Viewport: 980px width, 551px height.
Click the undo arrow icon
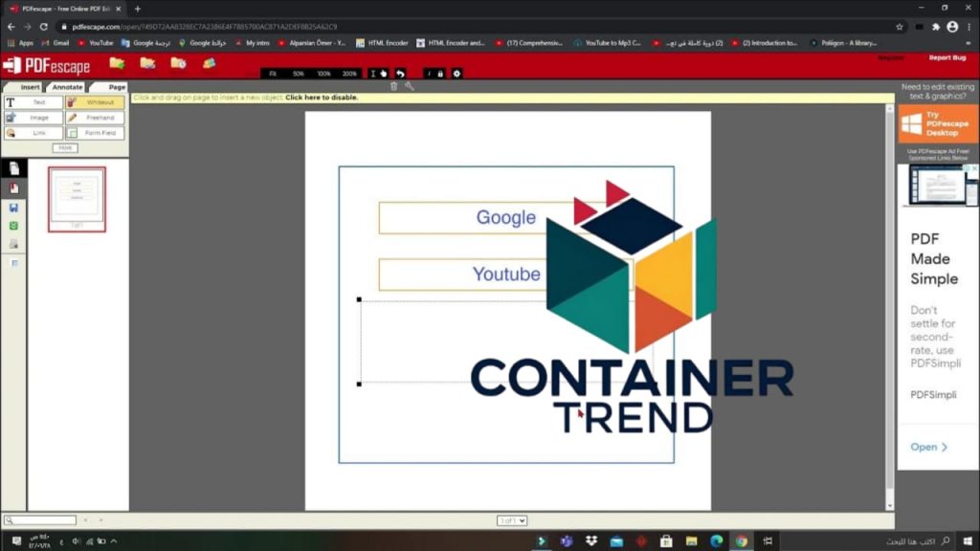point(400,74)
